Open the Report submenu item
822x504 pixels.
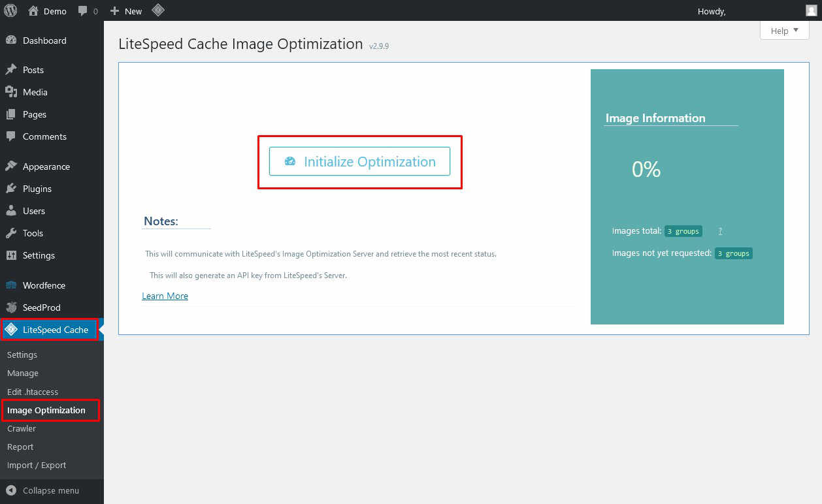(20, 447)
